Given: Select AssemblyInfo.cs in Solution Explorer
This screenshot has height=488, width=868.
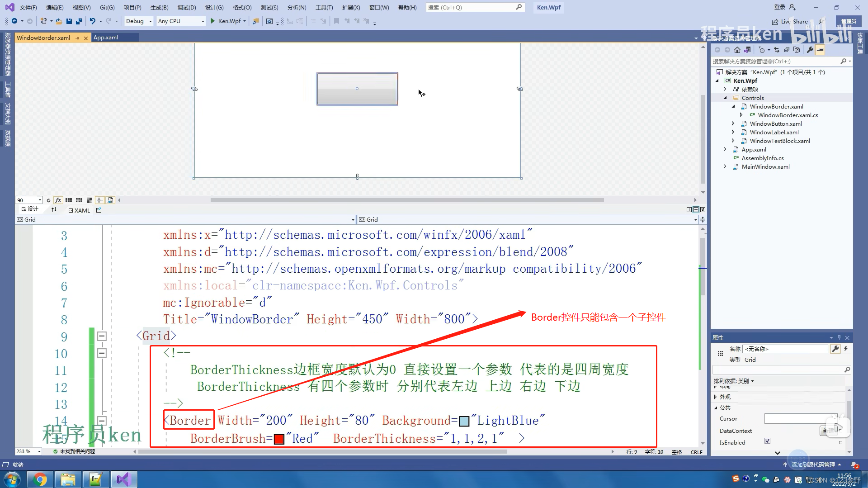Looking at the screenshot, I should click(x=763, y=158).
